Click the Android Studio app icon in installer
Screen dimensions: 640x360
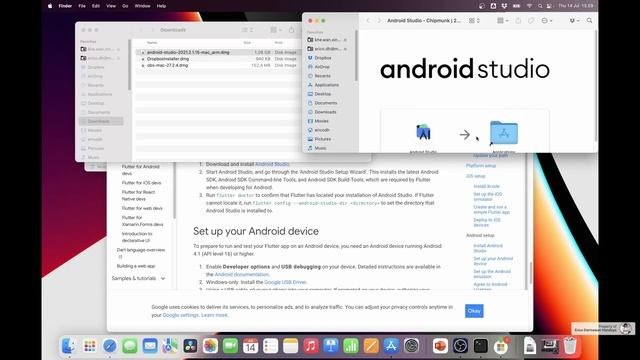423,132
